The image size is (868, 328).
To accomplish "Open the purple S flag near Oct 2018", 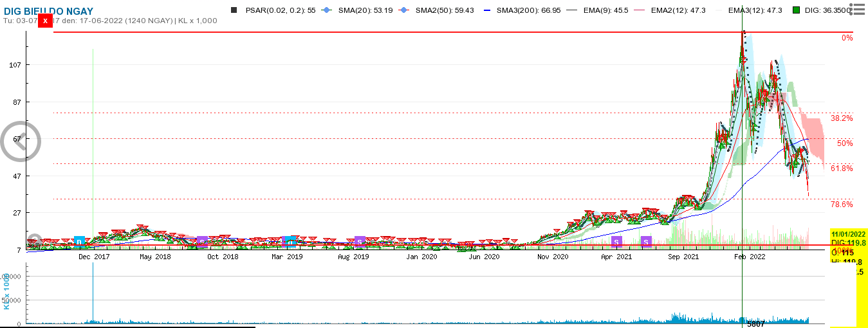I will pos(202,242).
